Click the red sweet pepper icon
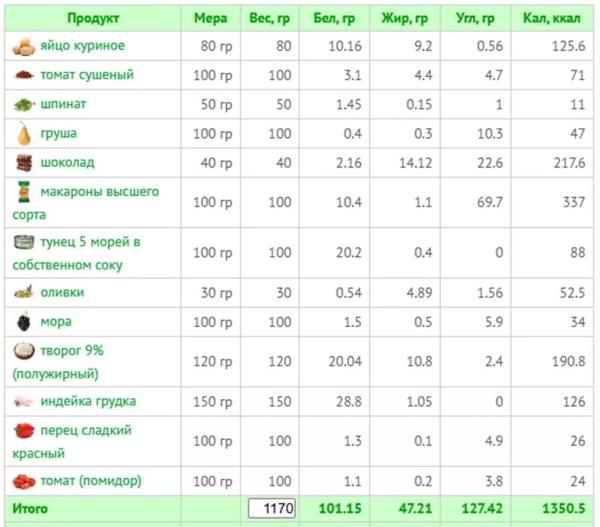This screenshot has width=600, height=527. click(24, 431)
